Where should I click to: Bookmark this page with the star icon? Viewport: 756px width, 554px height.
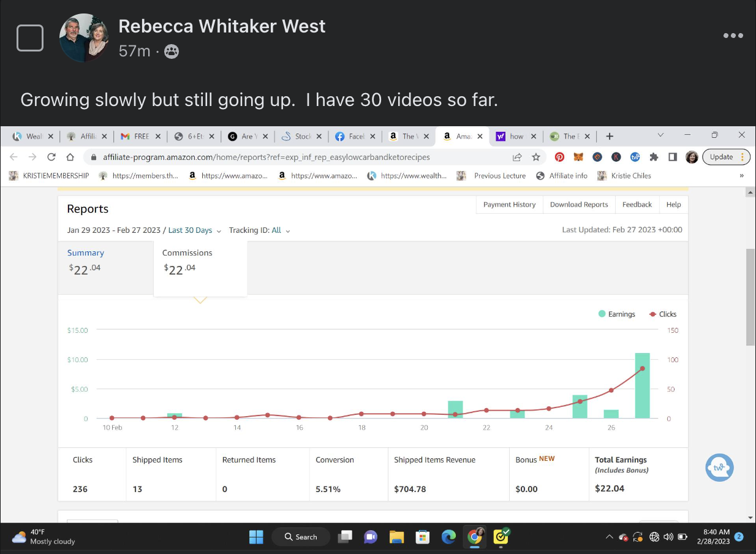pos(536,157)
